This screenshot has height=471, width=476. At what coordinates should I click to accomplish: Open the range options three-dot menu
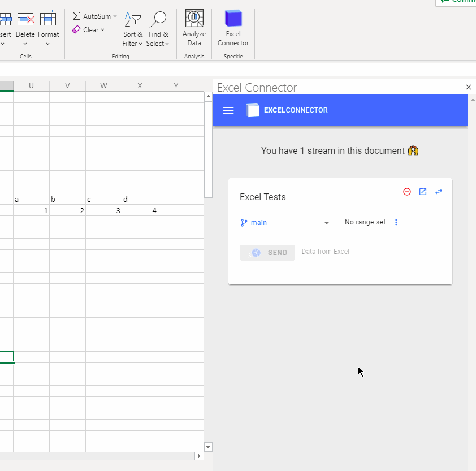pyautogui.click(x=396, y=222)
